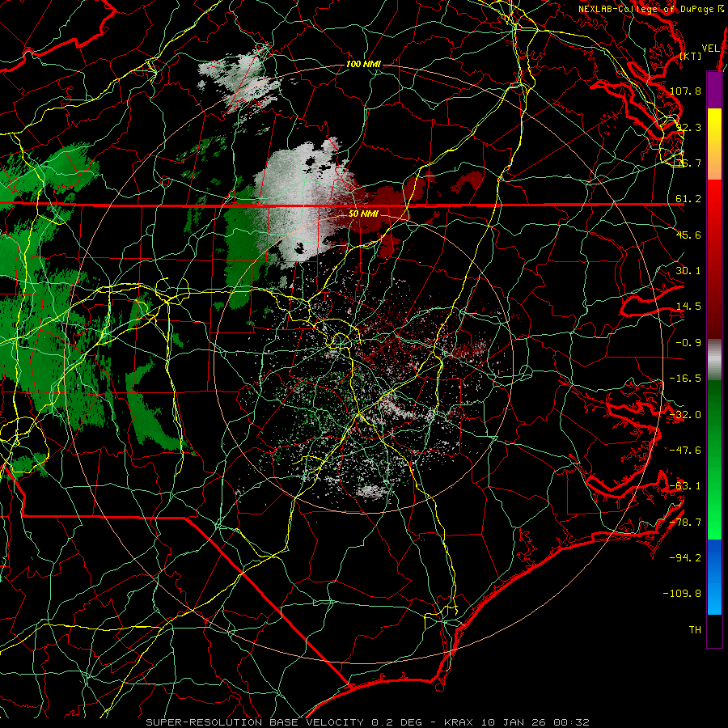Click the "TH" threshold legend label
The image size is (728, 728).
695,630
